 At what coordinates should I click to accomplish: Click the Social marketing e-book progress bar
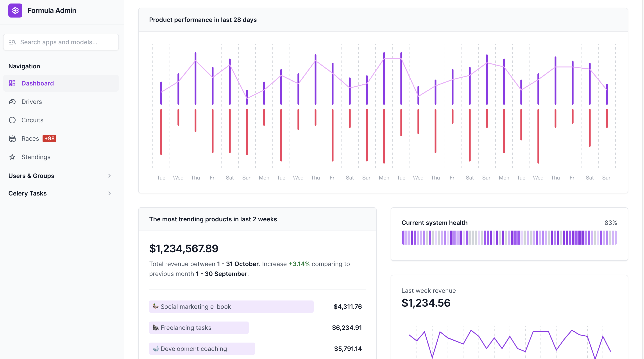click(x=231, y=307)
